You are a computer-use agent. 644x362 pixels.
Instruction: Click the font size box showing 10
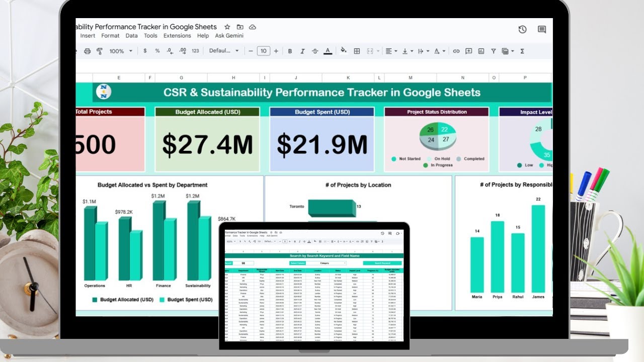(x=263, y=51)
